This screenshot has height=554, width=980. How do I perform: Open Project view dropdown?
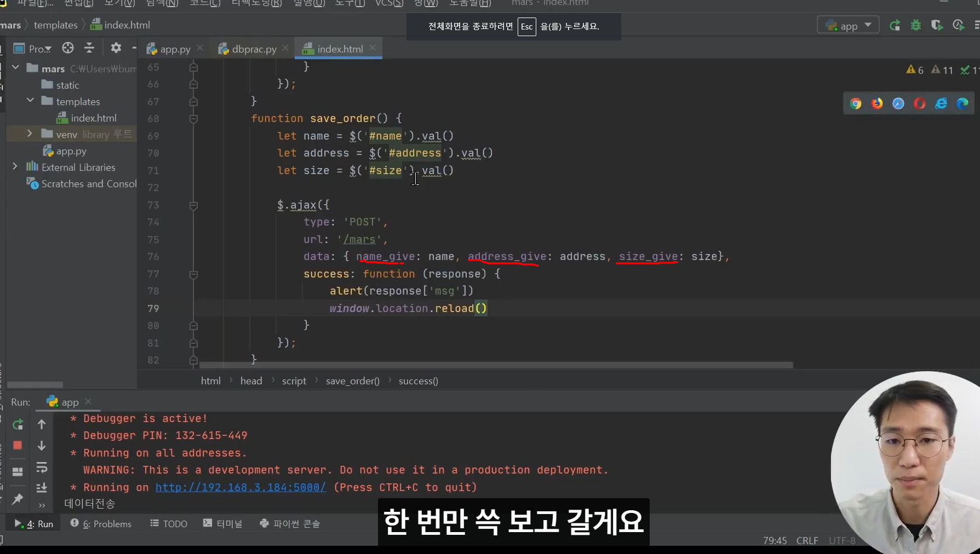(x=34, y=49)
